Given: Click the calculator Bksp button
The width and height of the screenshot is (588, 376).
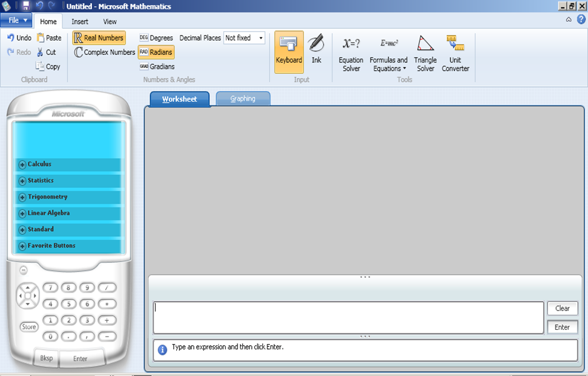Looking at the screenshot, I should 46,358.
